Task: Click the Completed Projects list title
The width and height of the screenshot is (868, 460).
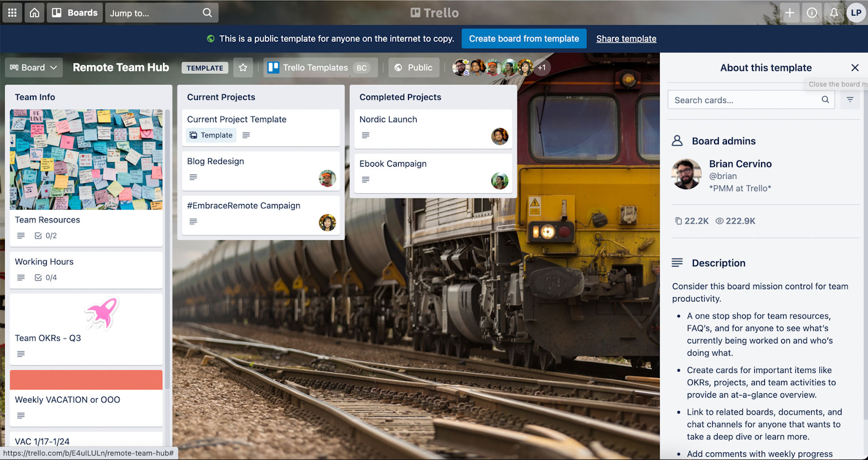Action: click(400, 97)
